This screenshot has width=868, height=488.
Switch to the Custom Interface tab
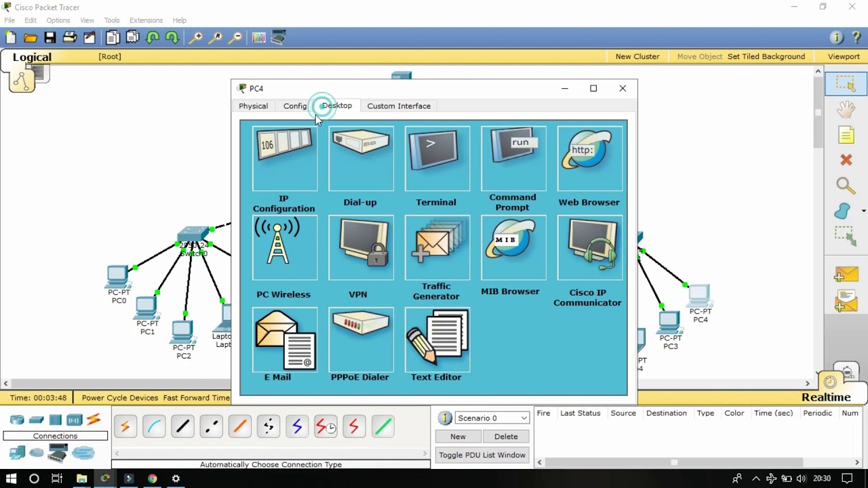click(x=399, y=106)
